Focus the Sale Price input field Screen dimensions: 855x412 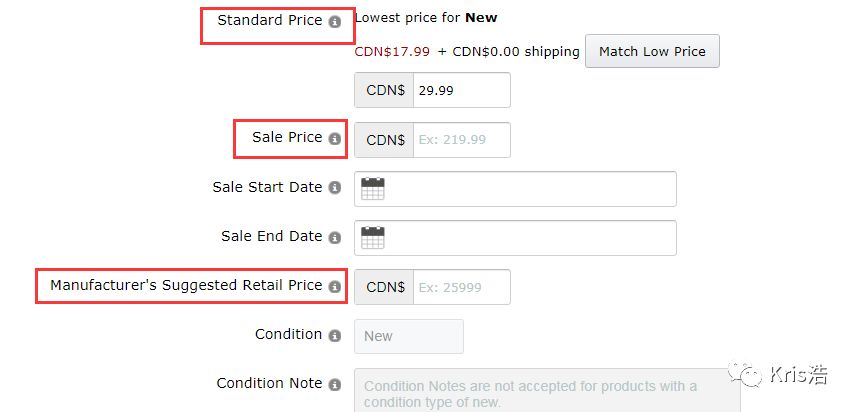pyautogui.click(x=460, y=140)
